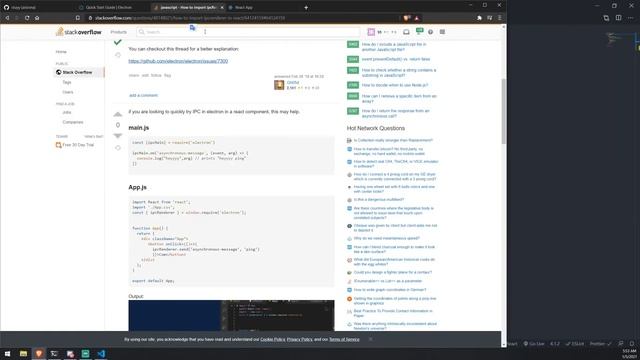The width and height of the screenshot is (640, 360).
Task: Click follow under the accepted answer
Action: 156,75
